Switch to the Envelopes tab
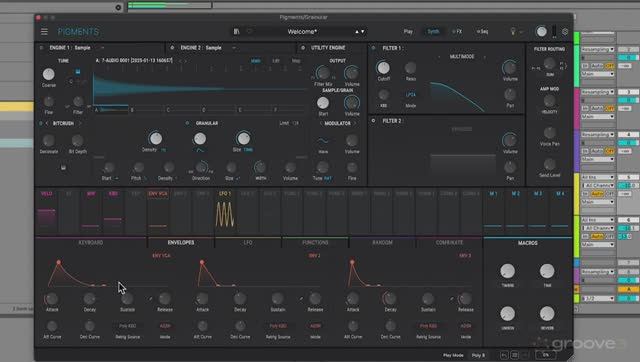This screenshot has width=640, height=362. point(181,242)
